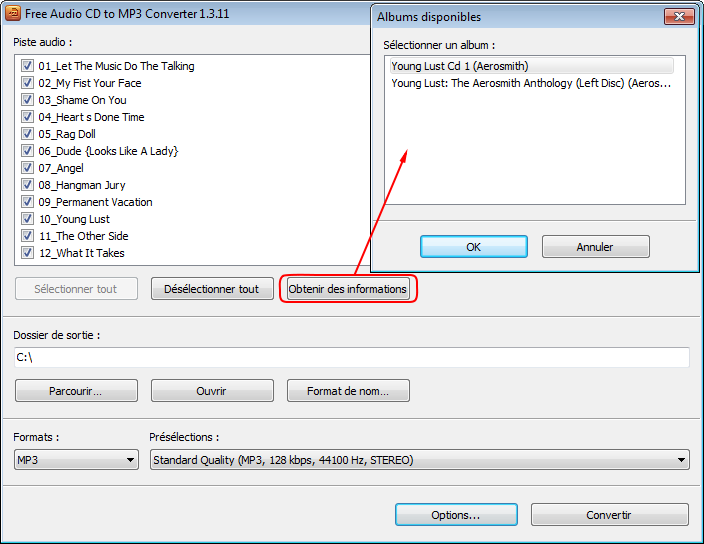Select album Young Lust Cd 1 (Aerosmith)

click(x=532, y=66)
